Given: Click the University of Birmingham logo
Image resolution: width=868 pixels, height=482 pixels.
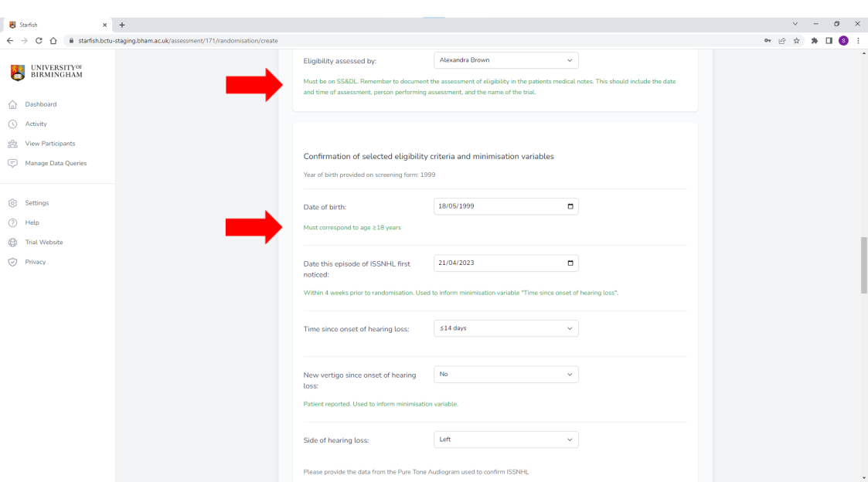Looking at the screenshot, I should [x=46, y=72].
